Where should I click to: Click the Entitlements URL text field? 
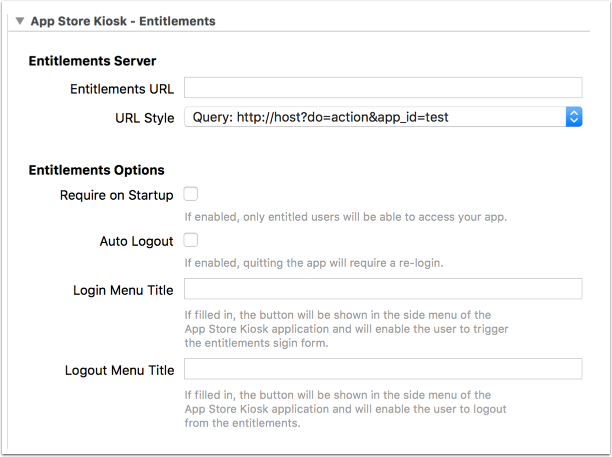(383, 88)
